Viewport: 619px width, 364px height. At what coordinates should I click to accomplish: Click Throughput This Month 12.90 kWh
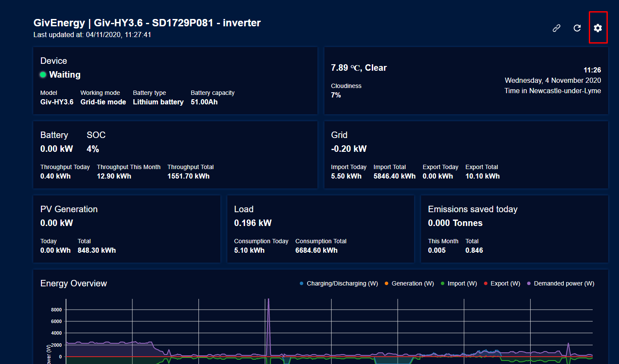click(114, 176)
